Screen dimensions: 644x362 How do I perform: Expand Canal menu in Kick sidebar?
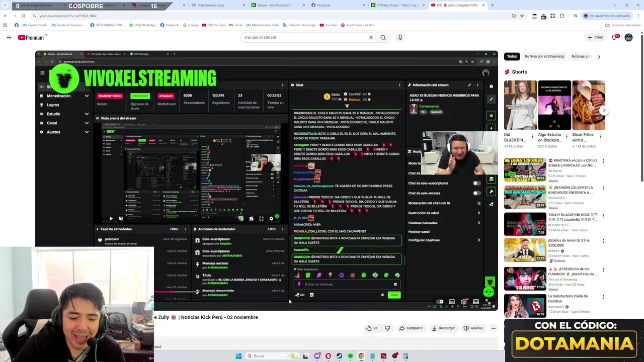[87, 123]
